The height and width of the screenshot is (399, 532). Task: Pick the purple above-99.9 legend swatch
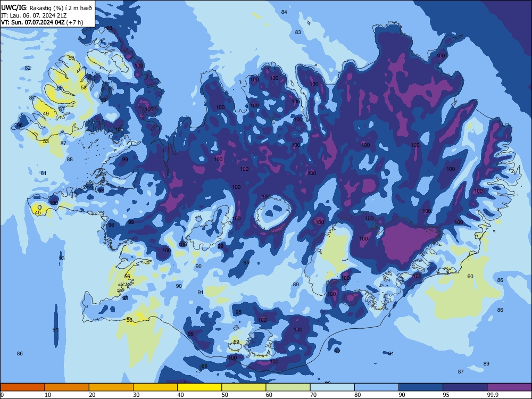point(509,387)
